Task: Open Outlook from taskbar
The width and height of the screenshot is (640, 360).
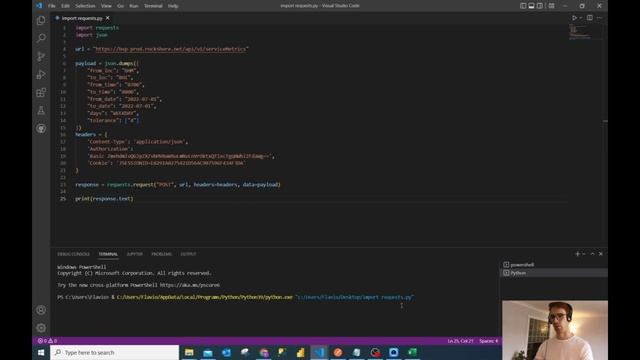Action: click(227, 353)
